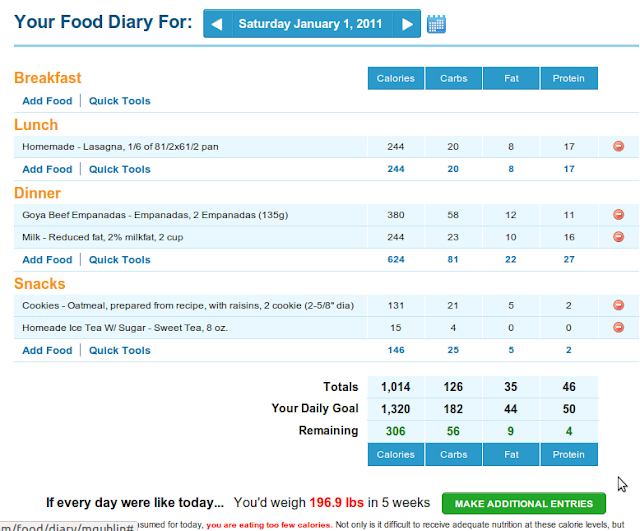Remove the Homemade Lasagna entry
The width and height of the screenshot is (640, 531).
pos(618,146)
